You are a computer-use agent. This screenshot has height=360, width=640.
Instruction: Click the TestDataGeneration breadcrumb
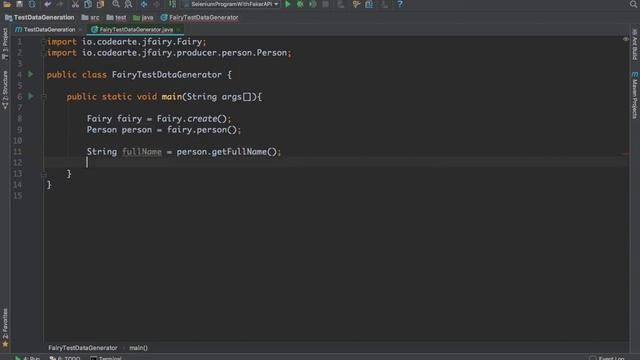40,18
